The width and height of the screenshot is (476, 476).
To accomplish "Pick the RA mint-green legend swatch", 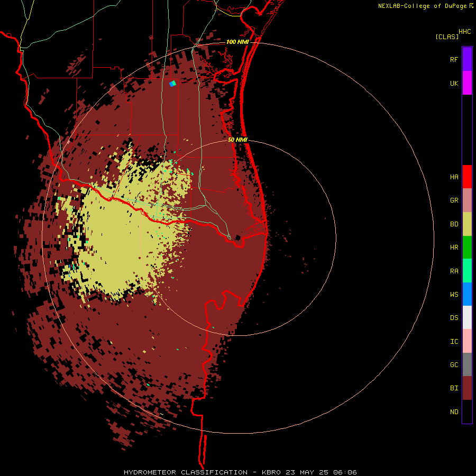I will click(467, 271).
